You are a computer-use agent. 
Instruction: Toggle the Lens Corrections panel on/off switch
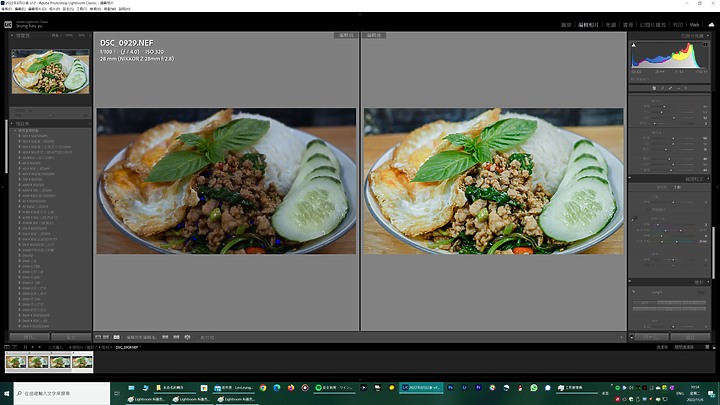click(x=630, y=179)
